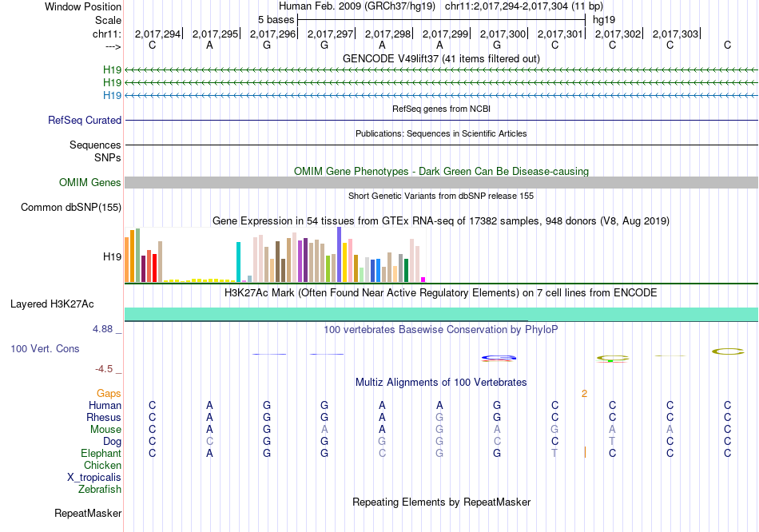Screen dimensions: 759x532
Task: Click the tallest blue-violet GTEx bar
Action: 340,254
